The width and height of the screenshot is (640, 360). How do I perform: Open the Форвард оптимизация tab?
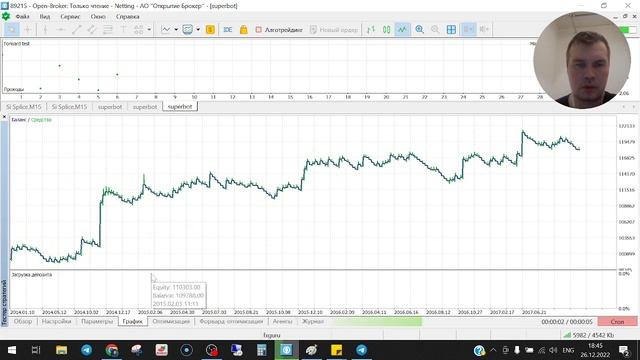click(231, 322)
